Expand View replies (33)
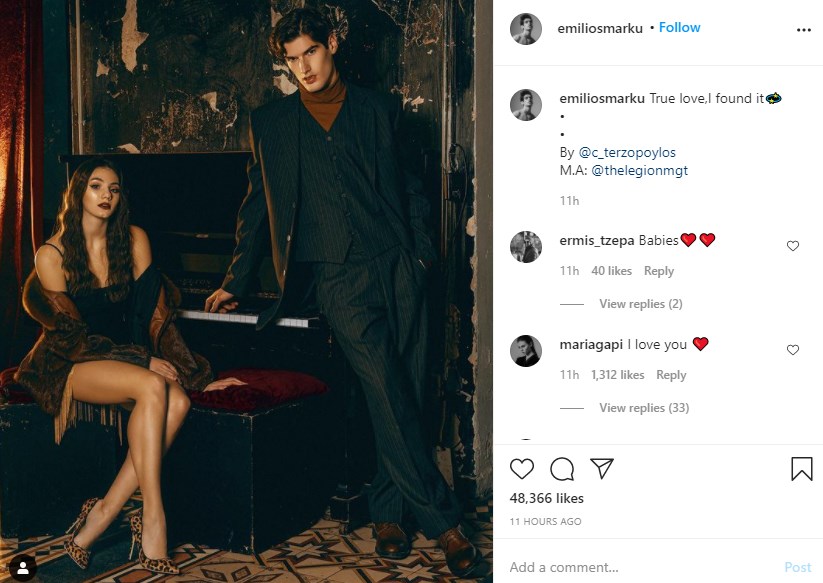Viewport: 823px width, 583px height. point(644,408)
